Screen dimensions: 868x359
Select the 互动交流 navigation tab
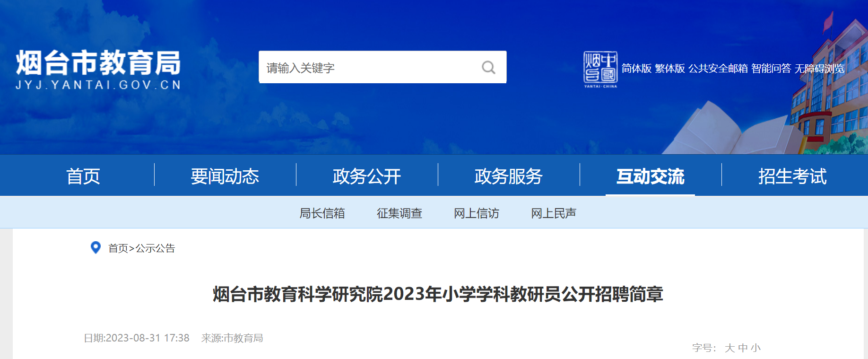pyautogui.click(x=651, y=176)
